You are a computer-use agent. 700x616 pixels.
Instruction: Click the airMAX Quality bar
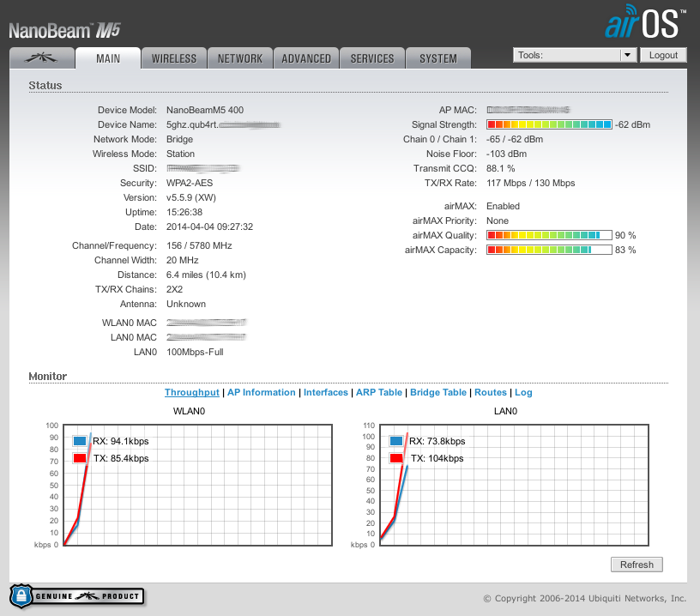[x=549, y=235]
